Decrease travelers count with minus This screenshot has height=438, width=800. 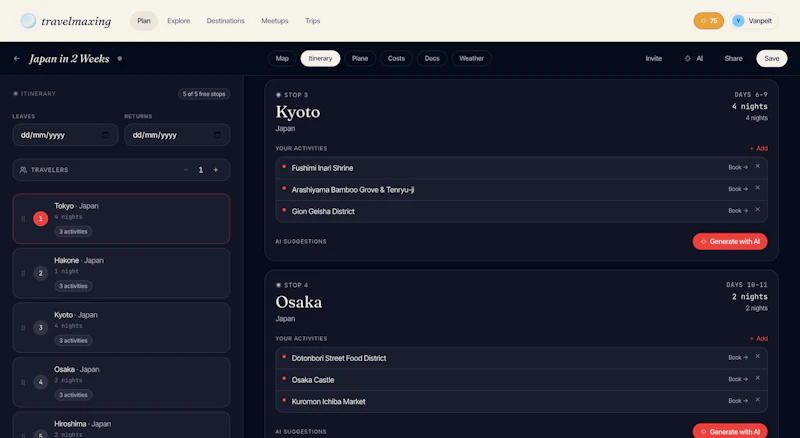[186, 170]
